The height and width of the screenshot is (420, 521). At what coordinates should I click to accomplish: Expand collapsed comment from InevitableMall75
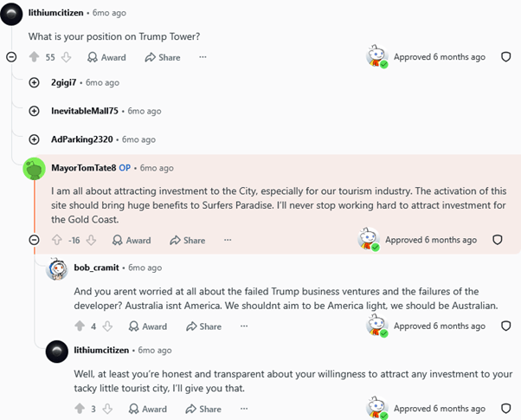[x=35, y=111]
